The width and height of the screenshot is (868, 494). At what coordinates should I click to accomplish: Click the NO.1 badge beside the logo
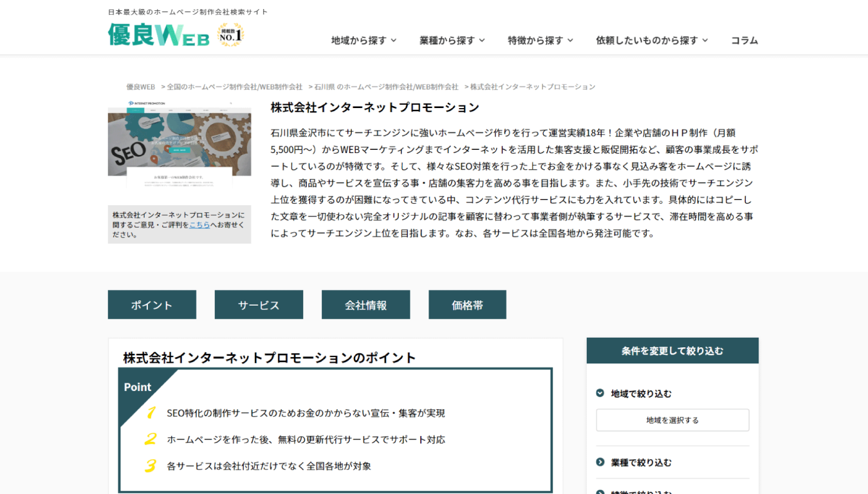230,35
